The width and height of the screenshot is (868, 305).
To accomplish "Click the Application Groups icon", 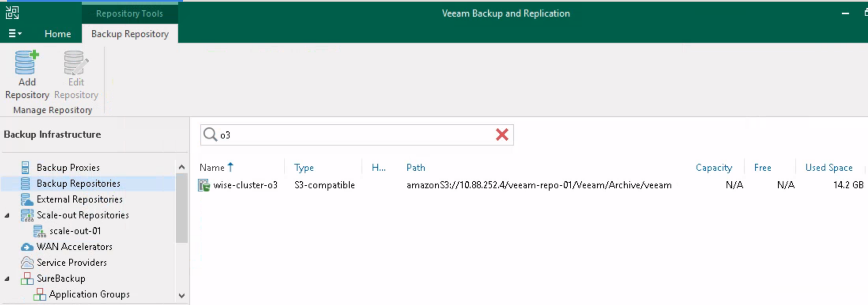I will click(x=40, y=294).
